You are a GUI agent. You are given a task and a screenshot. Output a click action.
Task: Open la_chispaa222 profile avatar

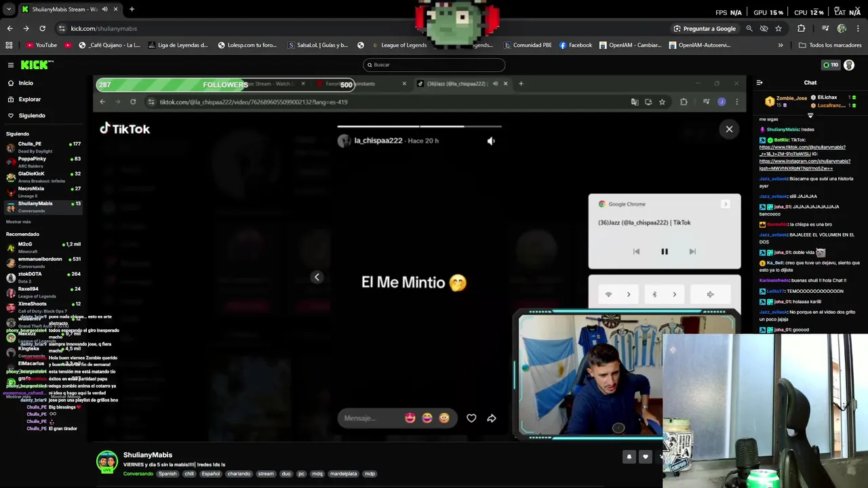coord(344,140)
